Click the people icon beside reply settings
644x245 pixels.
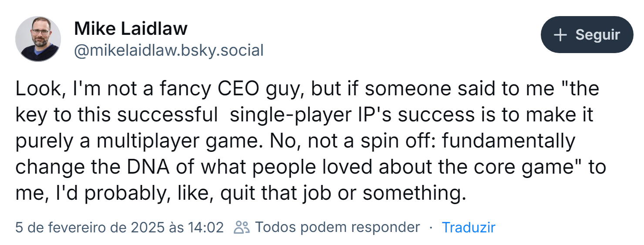[x=242, y=227]
